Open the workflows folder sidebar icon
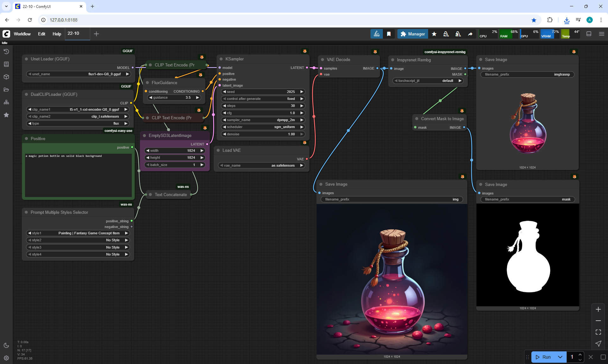608x364 pixels. pos(6,89)
